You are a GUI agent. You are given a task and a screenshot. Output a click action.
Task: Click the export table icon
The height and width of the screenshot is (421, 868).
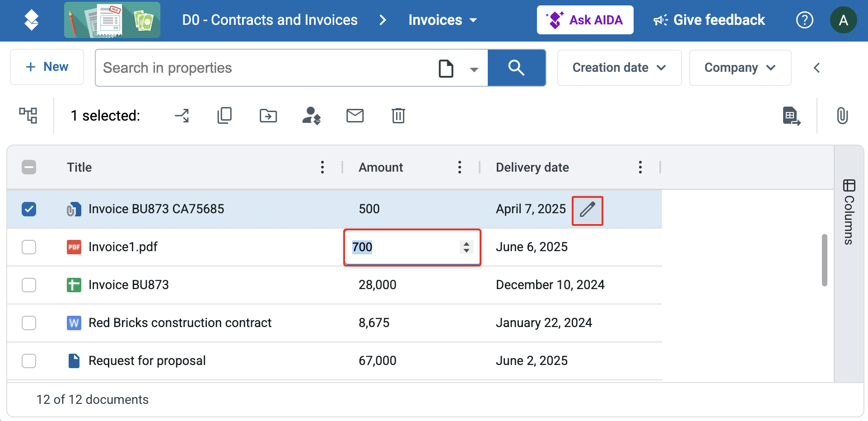click(792, 116)
